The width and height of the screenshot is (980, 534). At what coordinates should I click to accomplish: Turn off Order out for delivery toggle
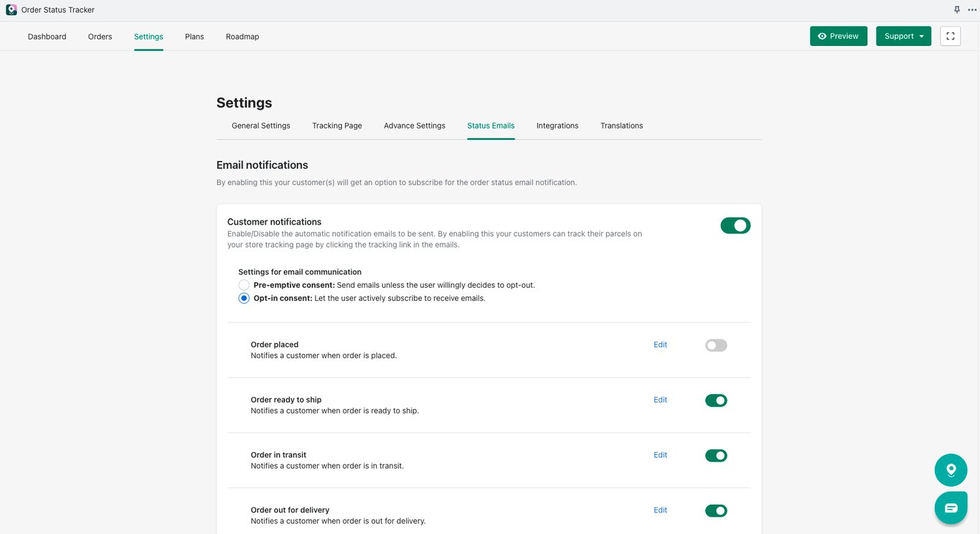(716, 511)
